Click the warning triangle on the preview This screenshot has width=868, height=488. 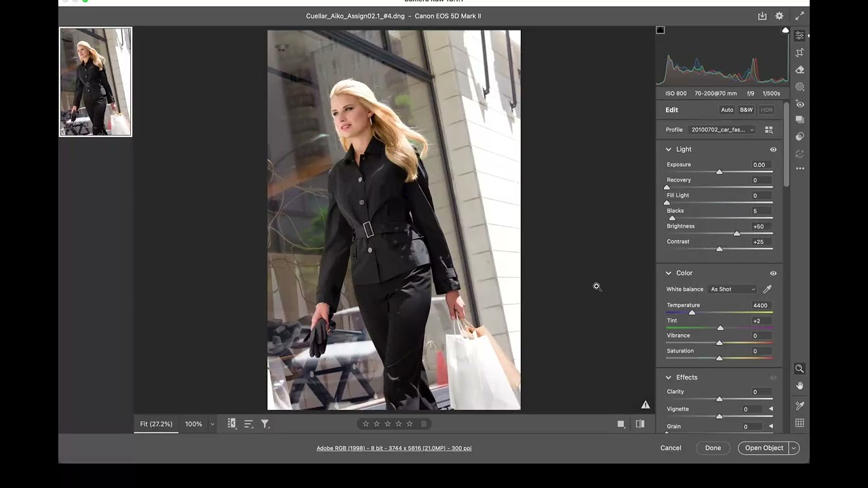click(x=646, y=405)
